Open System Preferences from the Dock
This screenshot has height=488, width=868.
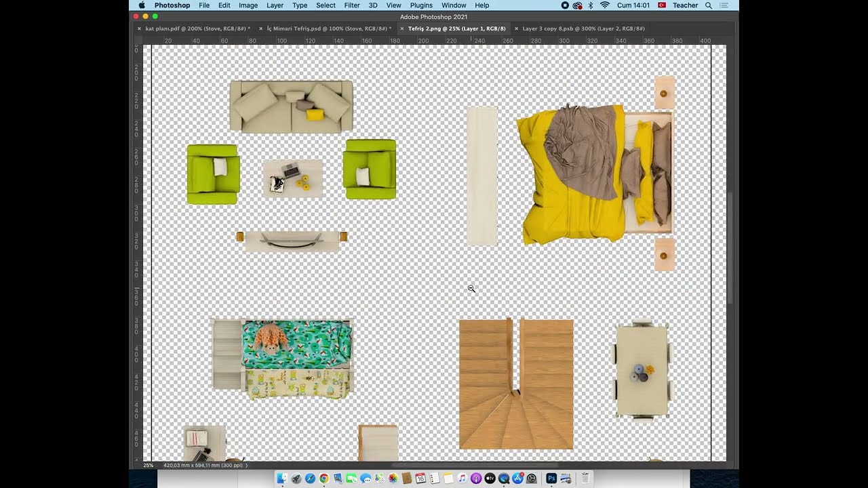coord(532,479)
